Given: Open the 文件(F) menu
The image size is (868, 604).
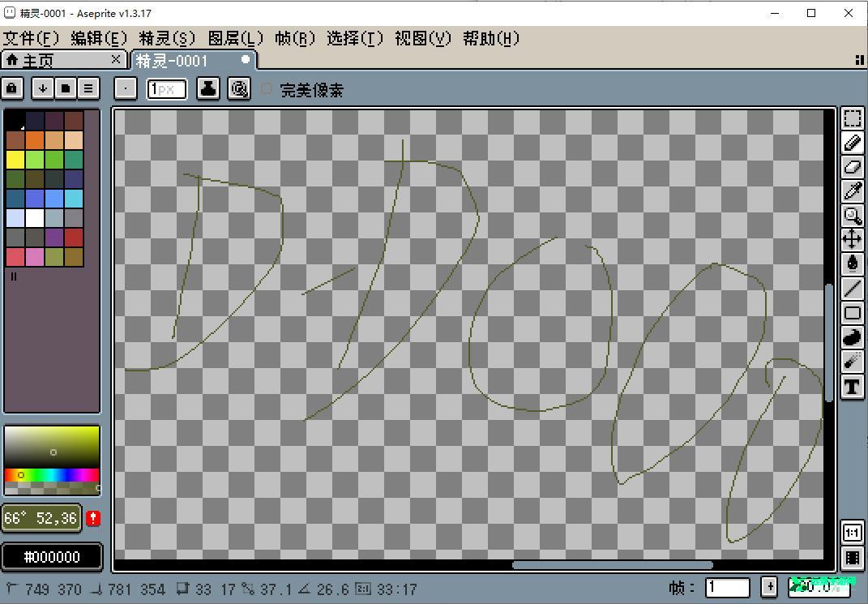Looking at the screenshot, I should [x=31, y=38].
